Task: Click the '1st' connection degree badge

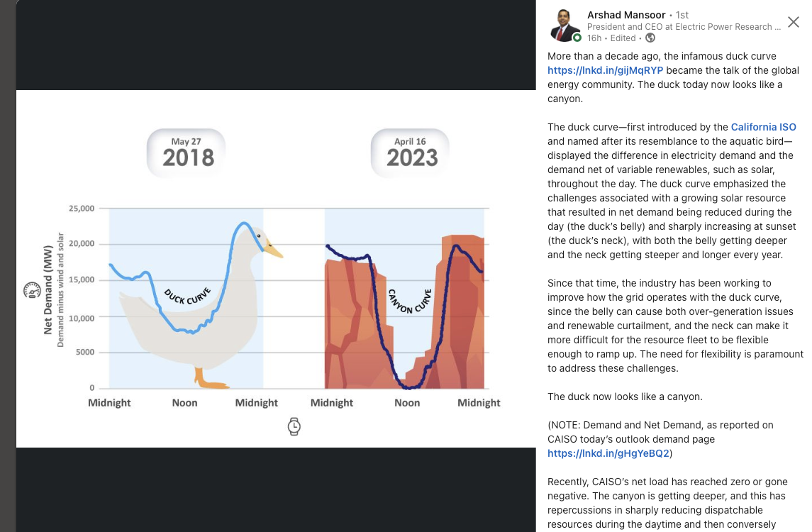Action: click(x=682, y=15)
